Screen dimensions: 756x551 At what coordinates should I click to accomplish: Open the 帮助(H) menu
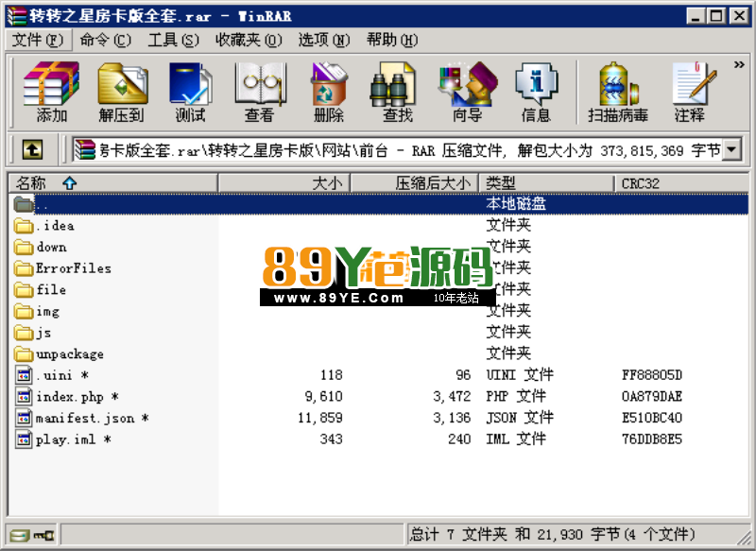392,40
